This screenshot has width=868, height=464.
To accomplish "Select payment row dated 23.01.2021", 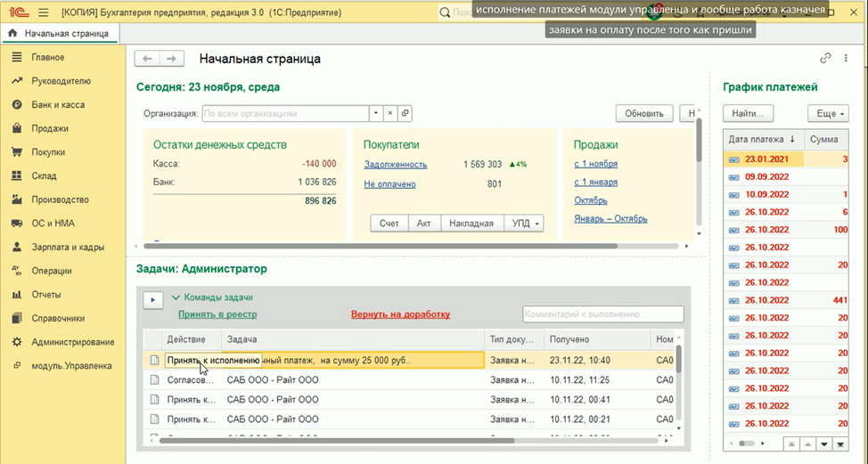I will (x=785, y=159).
